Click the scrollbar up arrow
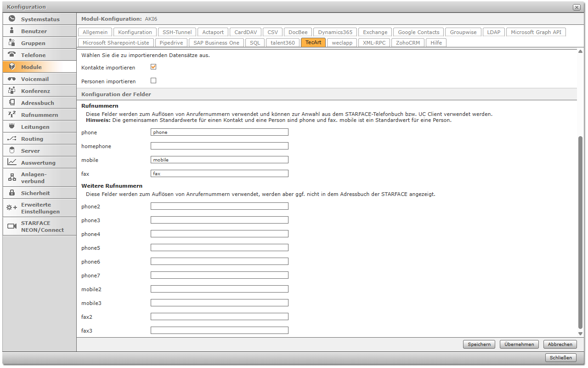 click(x=580, y=52)
